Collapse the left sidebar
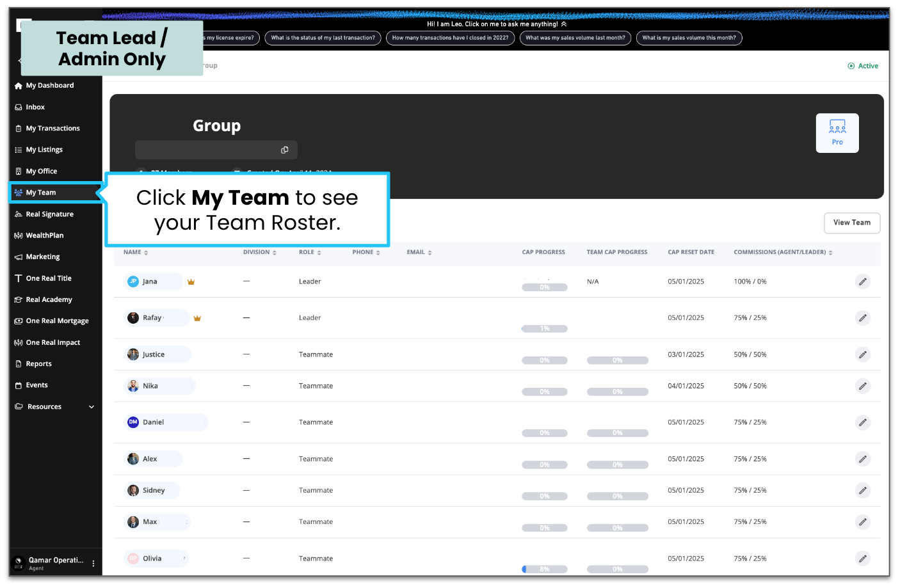 click(x=20, y=61)
